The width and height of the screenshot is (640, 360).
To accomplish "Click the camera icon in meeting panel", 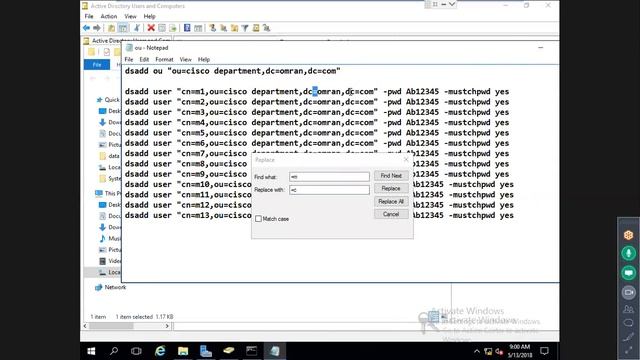I will (629, 292).
